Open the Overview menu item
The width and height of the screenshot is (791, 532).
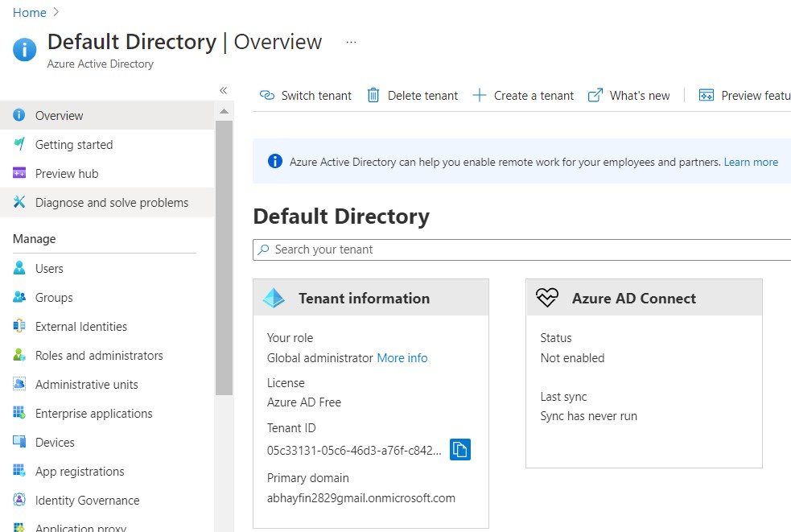point(107,115)
